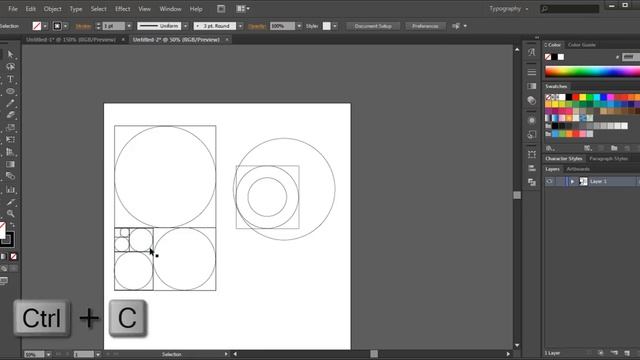Select the Type tool
The height and width of the screenshot is (360, 640).
coord(10,79)
